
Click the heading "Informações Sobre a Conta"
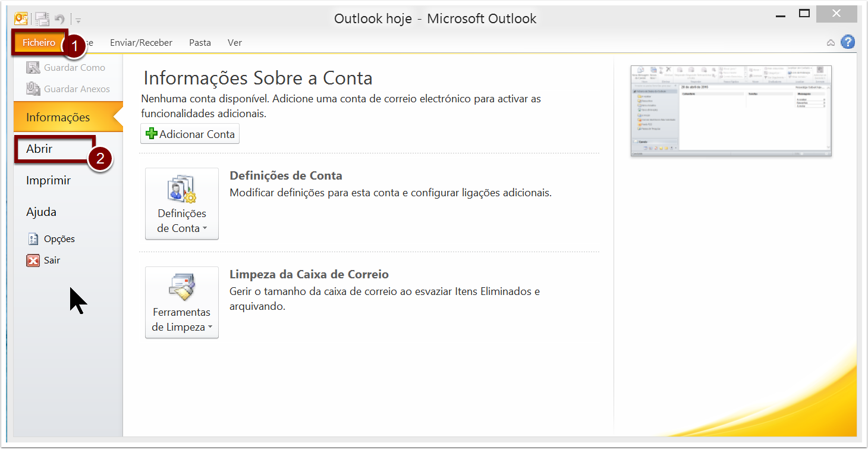pyautogui.click(x=258, y=78)
